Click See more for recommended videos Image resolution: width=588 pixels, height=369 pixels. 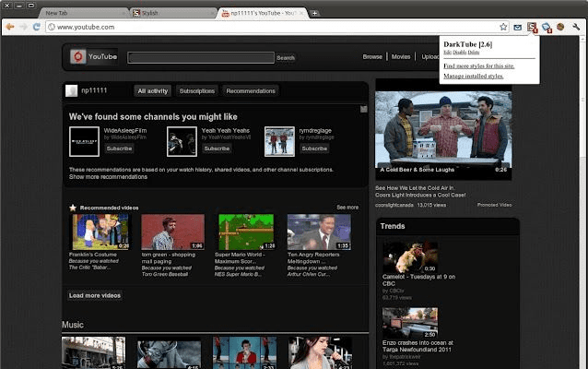(x=347, y=208)
